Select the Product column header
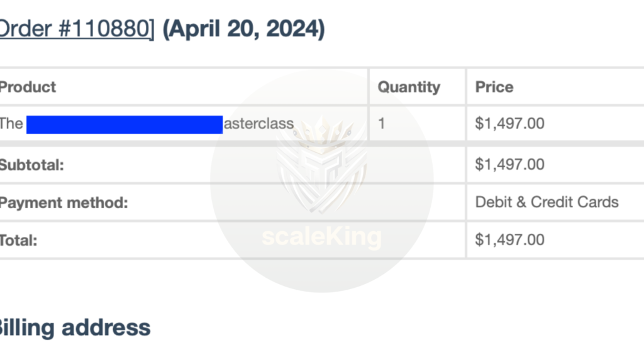This screenshot has height=362, width=644. click(x=28, y=87)
